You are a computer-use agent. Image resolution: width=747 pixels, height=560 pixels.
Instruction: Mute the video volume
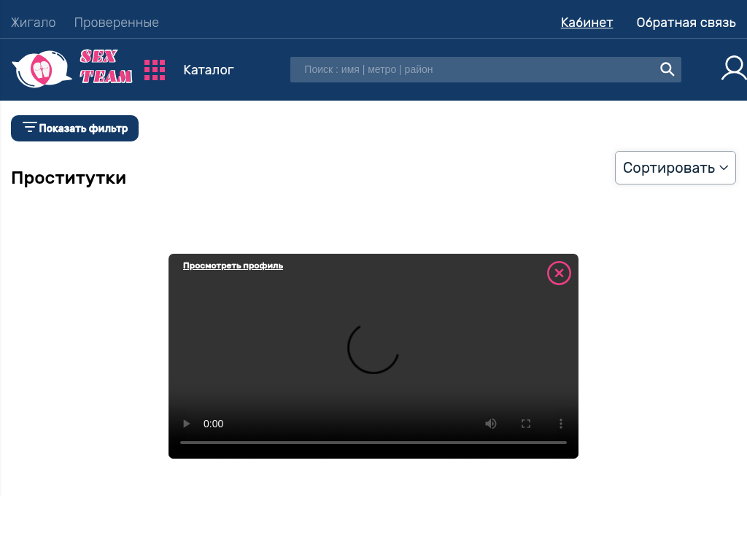point(491,424)
